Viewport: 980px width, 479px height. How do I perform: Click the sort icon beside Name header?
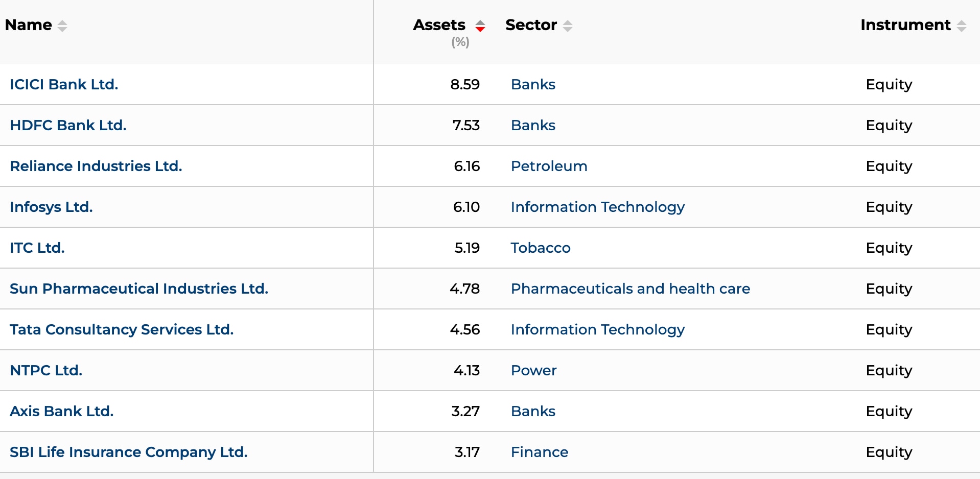pyautogui.click(x=62, y=26)
